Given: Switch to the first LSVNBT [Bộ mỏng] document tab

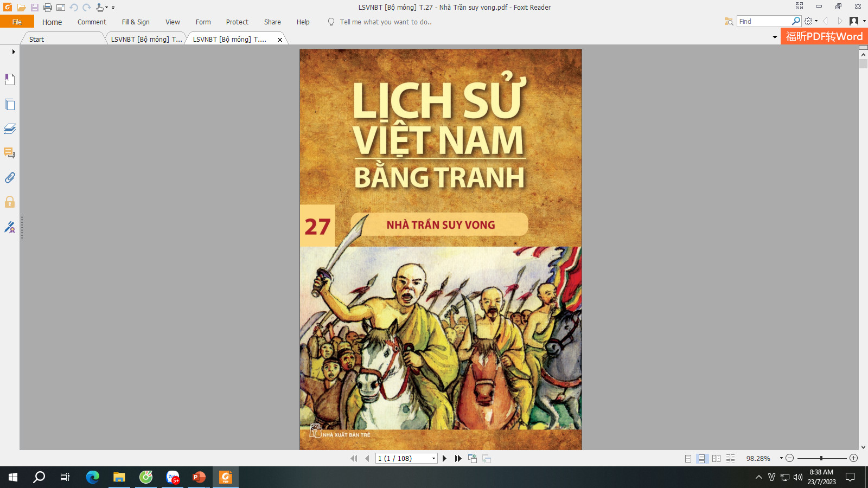Looking at the screenshot, I should [146, 39].
